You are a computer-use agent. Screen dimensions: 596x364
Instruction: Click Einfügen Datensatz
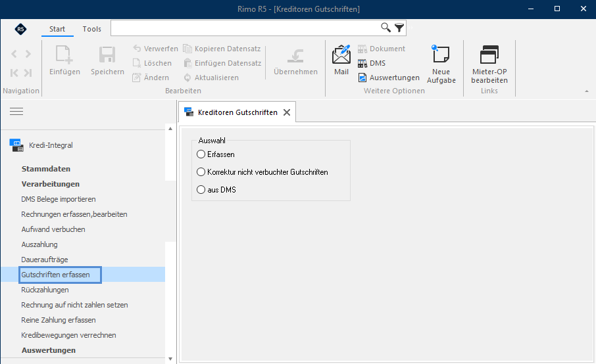[x=222, y=63]
